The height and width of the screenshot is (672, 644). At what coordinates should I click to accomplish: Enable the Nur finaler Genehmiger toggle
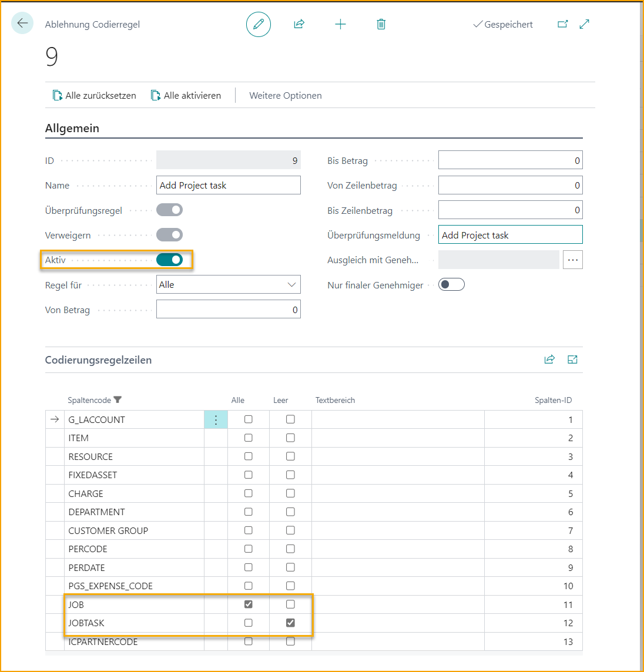[451, 285]
